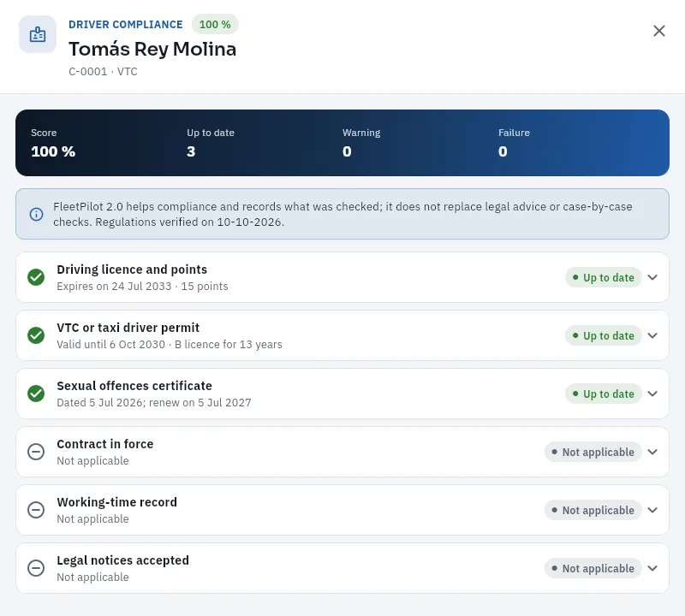685x616 pixels.
Task: Click the minus-circle icon for Contract in force
Action: tap(36, 452)
